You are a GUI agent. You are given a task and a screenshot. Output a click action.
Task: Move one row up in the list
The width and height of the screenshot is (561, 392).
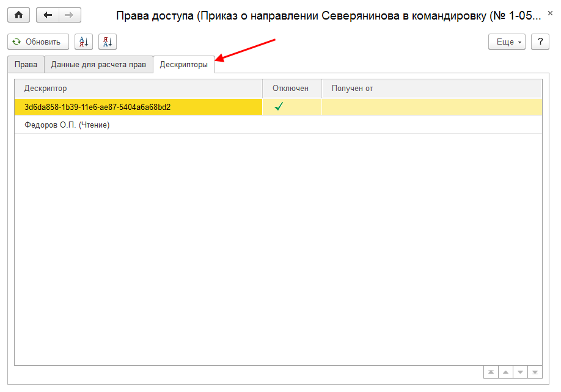coord(505,372)
